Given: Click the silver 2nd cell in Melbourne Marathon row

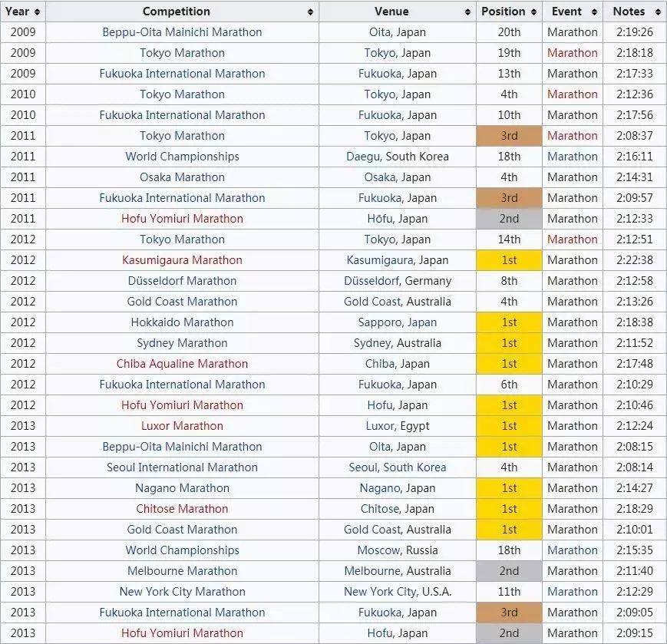Looking at the screenshot, I should pos(509,571).
